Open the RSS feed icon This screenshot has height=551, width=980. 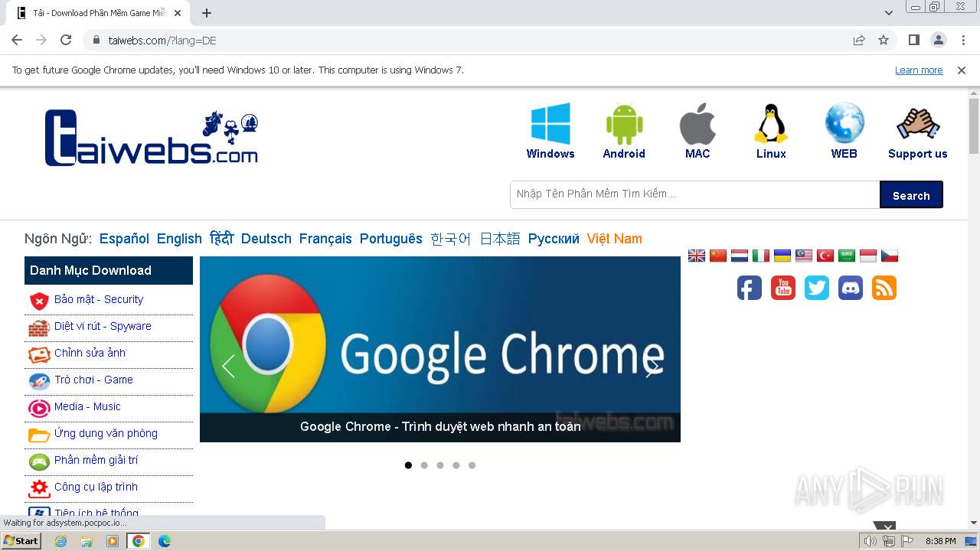click(884, 288)
